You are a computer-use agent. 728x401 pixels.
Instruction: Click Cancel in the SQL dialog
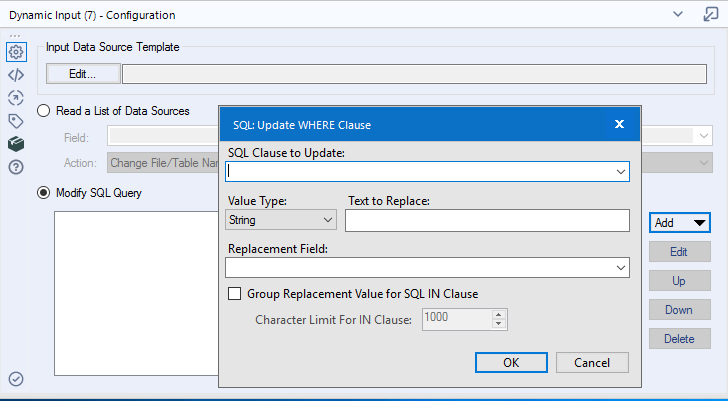pos(592,362)
